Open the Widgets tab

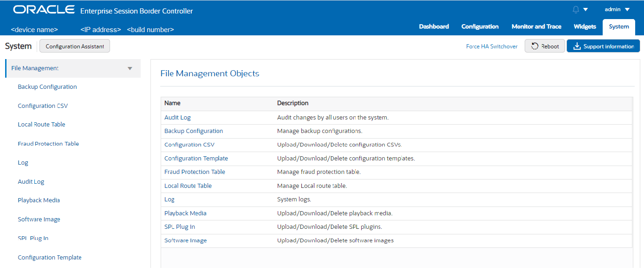tap(585, 27)
